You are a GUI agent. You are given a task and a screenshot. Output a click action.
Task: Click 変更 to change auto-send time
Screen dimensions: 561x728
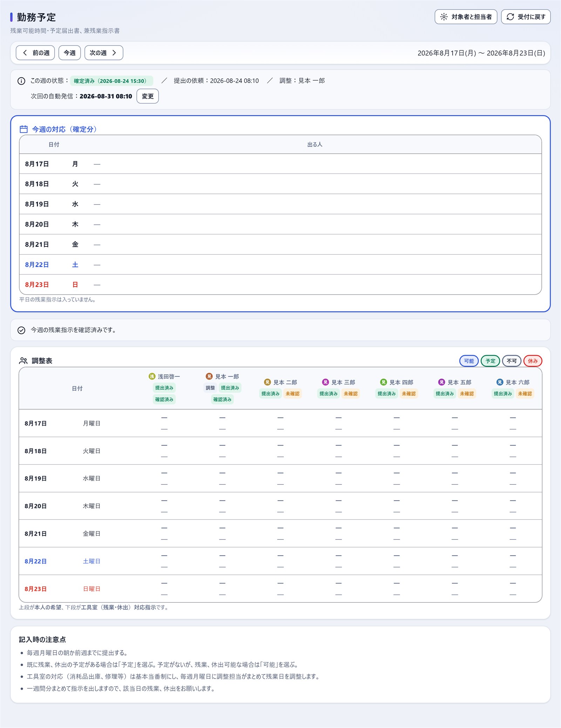tap(148, 96)
